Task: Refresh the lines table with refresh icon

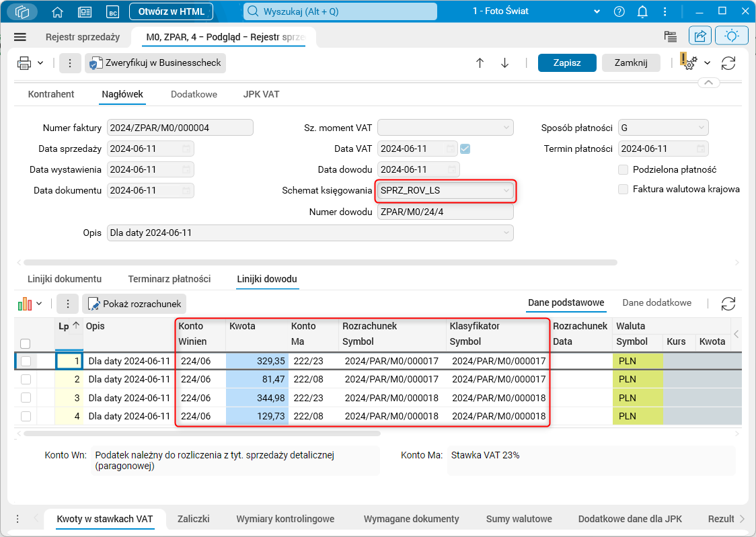Action: point(728,304)
